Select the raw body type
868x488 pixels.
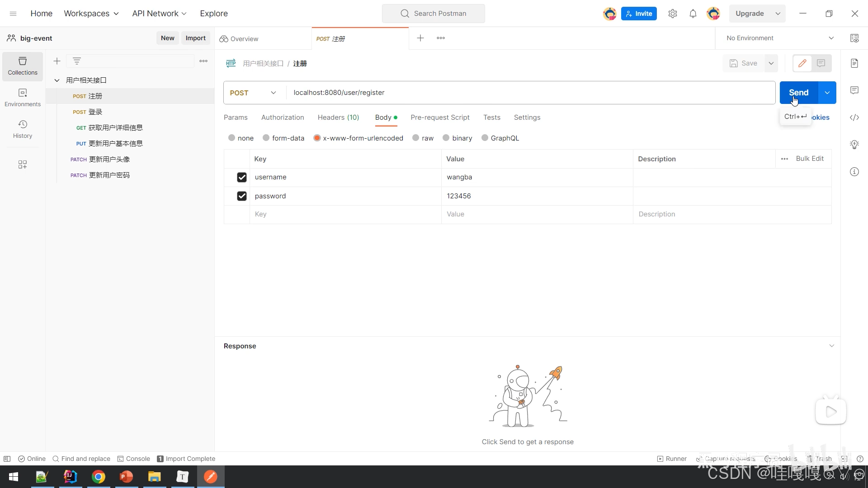416,138
